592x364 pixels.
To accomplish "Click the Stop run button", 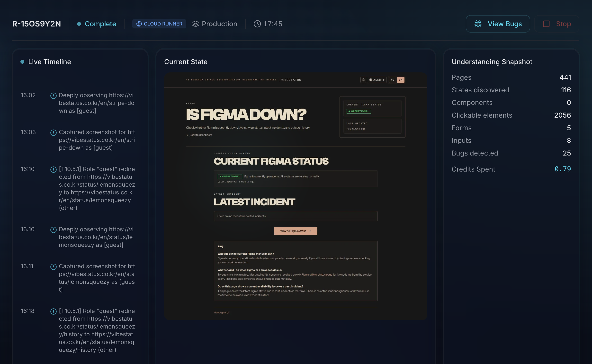I will 556,24.
